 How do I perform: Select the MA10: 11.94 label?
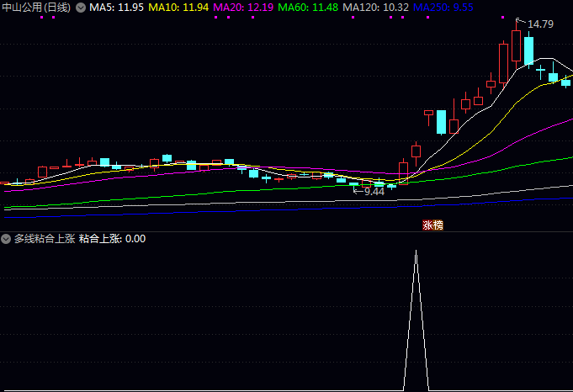click(x=178, y=8)
